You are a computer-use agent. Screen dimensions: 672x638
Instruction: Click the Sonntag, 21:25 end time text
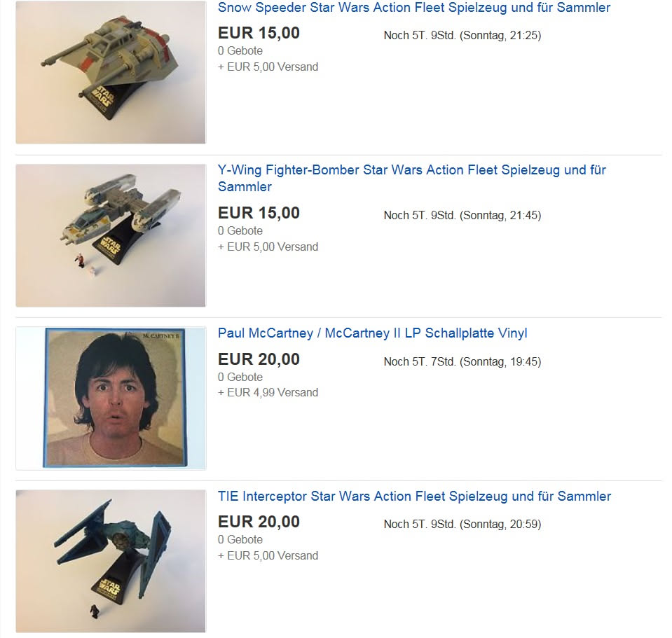coord(500,36)
